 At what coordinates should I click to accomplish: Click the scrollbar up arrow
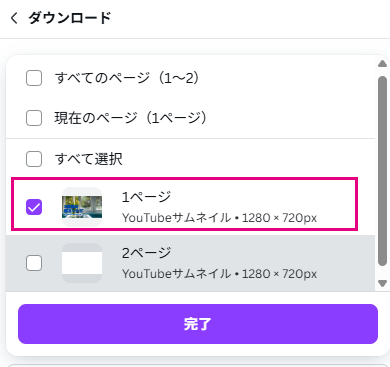pyautogui.click(x=383, y=63)
